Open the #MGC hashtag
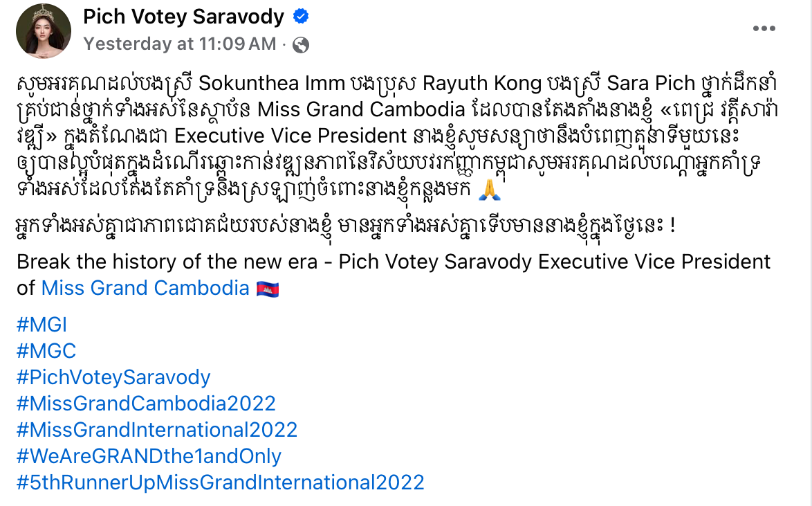 [46, 351]
